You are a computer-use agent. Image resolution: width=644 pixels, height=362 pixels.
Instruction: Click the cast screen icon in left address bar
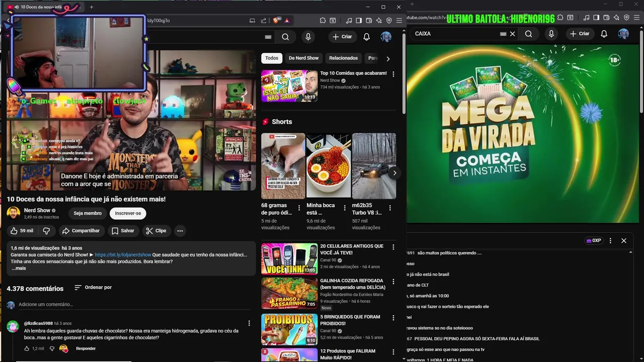pyautogui.click(x=252, y=21)
